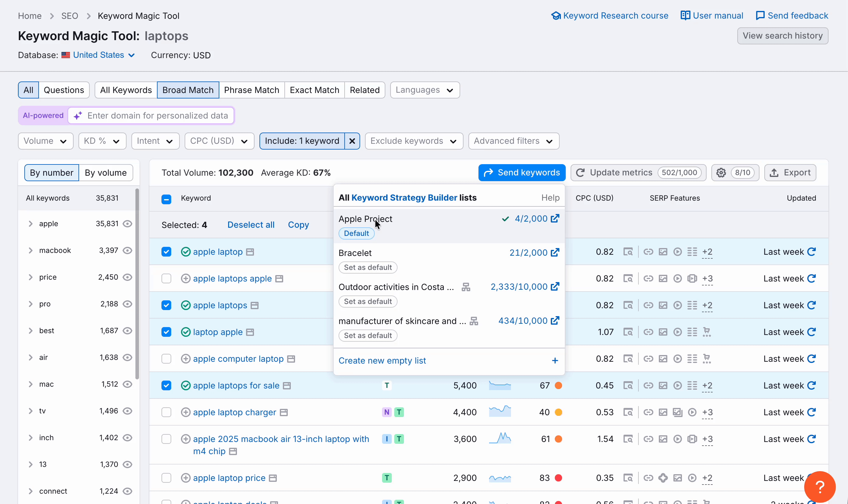848x504 pixels.
Task: Add apple laptops apple to list
Action: coord(186,278)
